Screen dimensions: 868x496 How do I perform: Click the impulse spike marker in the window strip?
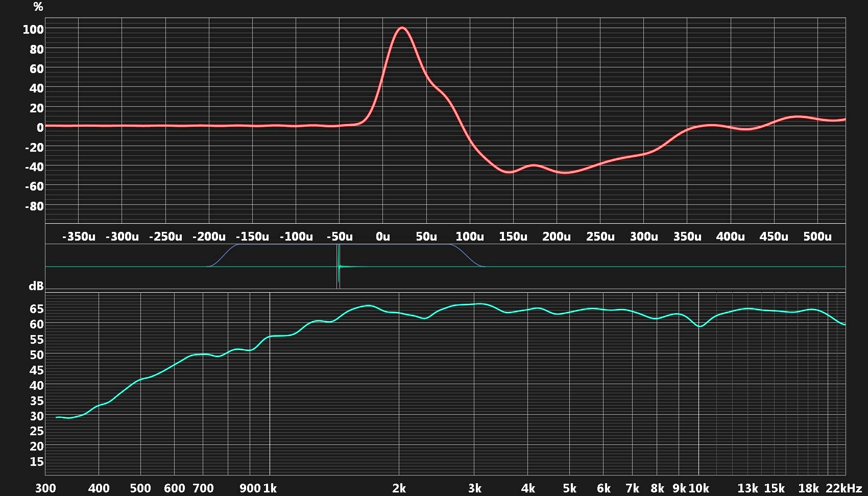[338, 267]
